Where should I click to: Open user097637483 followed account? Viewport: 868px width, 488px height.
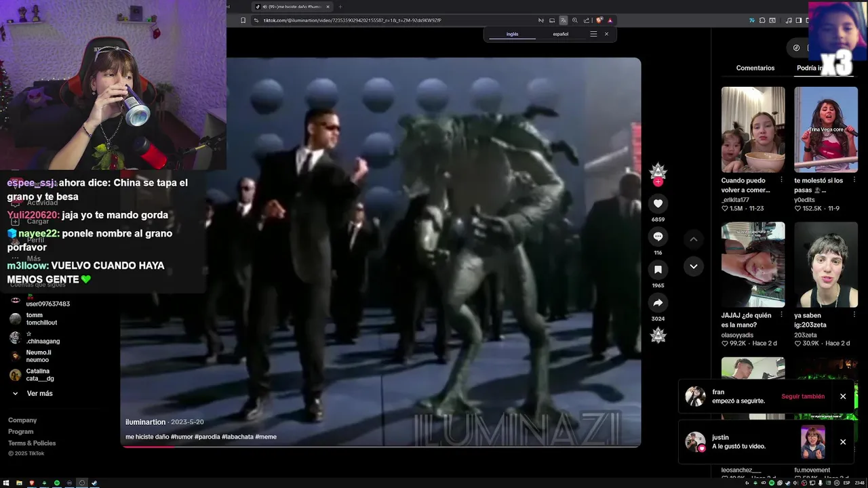(x=41, y=300)
